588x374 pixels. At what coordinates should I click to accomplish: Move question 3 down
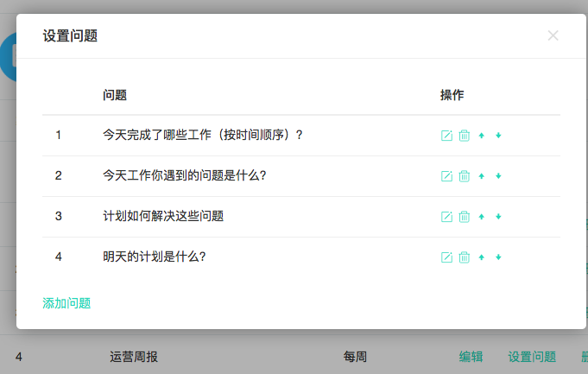(498, 217)
